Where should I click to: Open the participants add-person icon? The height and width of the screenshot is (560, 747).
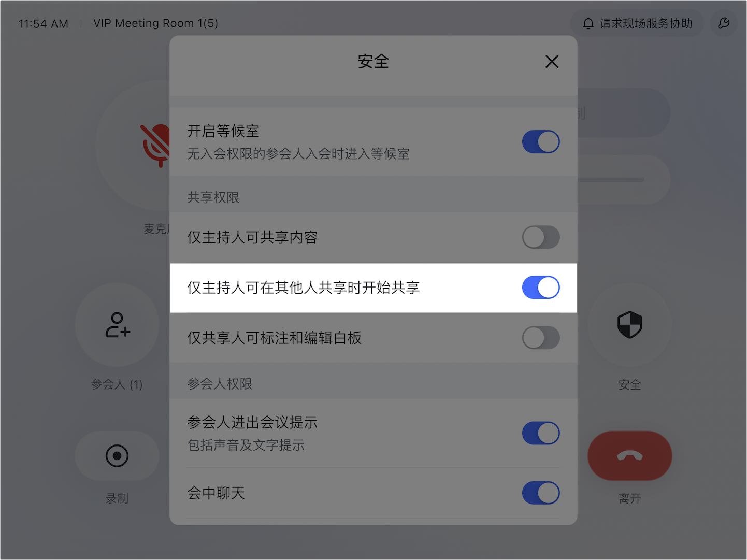pyautogui.click(x=118, y=325)
